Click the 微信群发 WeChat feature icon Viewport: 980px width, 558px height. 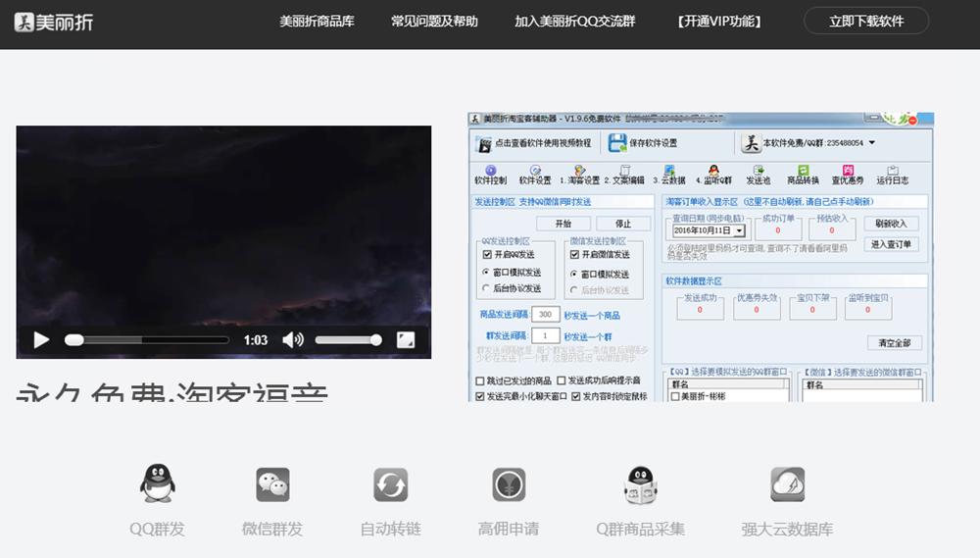click(x=272, y=484)
